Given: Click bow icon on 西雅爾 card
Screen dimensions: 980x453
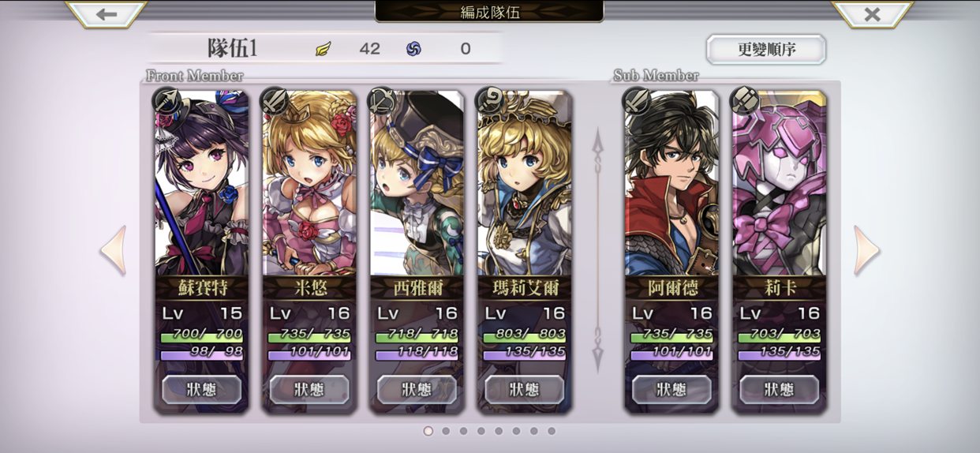Looking at the screenshot, I should [x=382, y=100].
